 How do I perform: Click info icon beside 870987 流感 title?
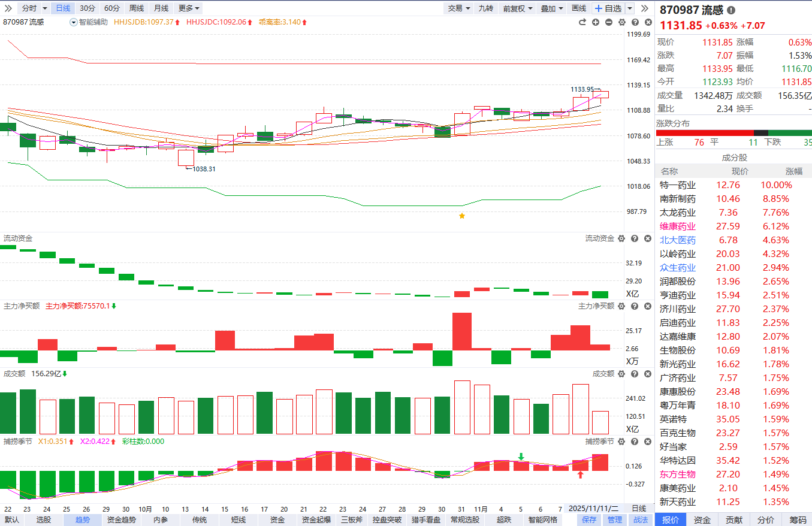[x=731, y=10]
